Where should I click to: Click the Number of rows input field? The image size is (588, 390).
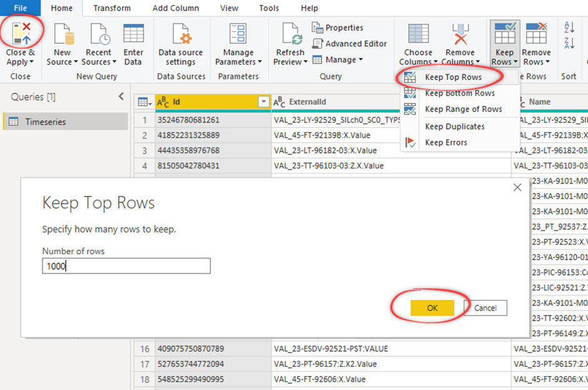pos(126,266)
